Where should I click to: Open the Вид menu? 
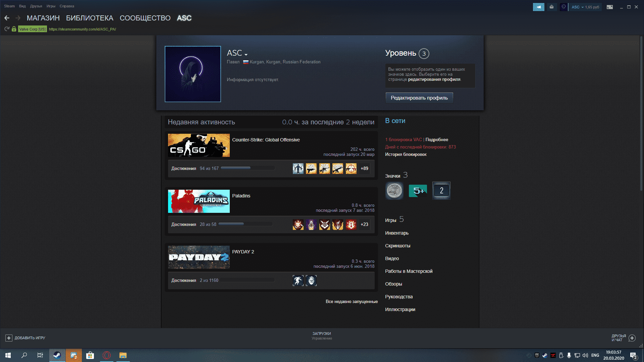(22, 6)
